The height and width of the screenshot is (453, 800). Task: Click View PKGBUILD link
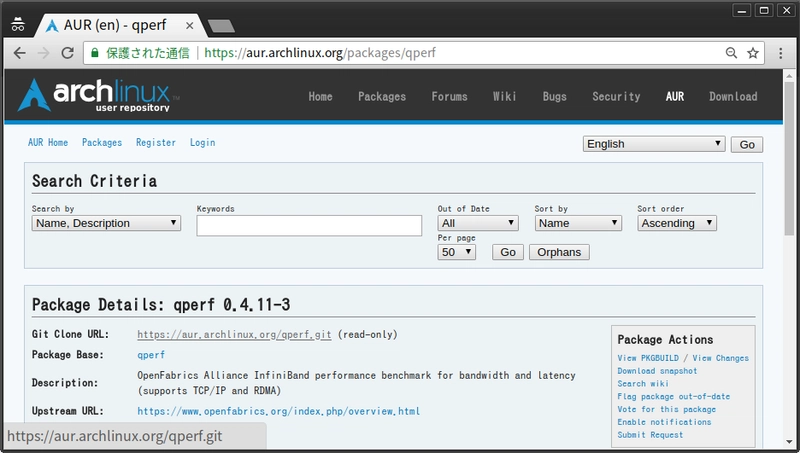point(648,358)
